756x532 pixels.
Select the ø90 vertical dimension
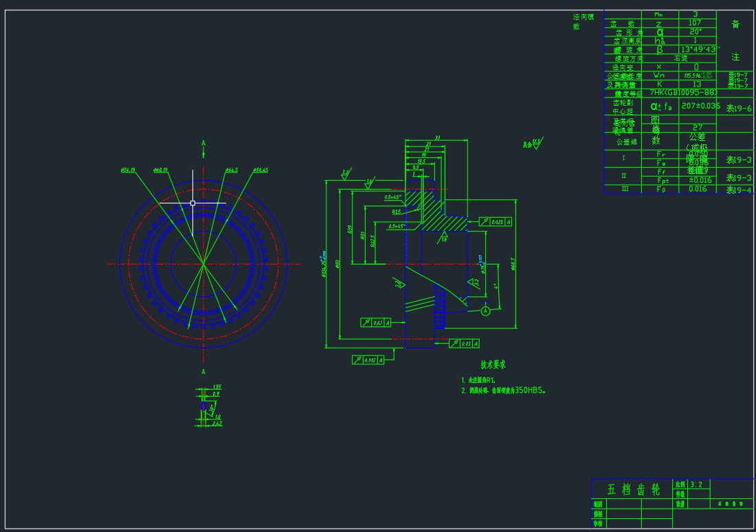coord(337,264)
